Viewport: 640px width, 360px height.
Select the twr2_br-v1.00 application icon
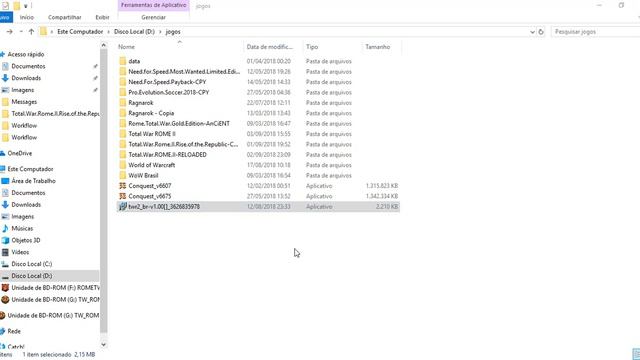[x=122, y=207]
